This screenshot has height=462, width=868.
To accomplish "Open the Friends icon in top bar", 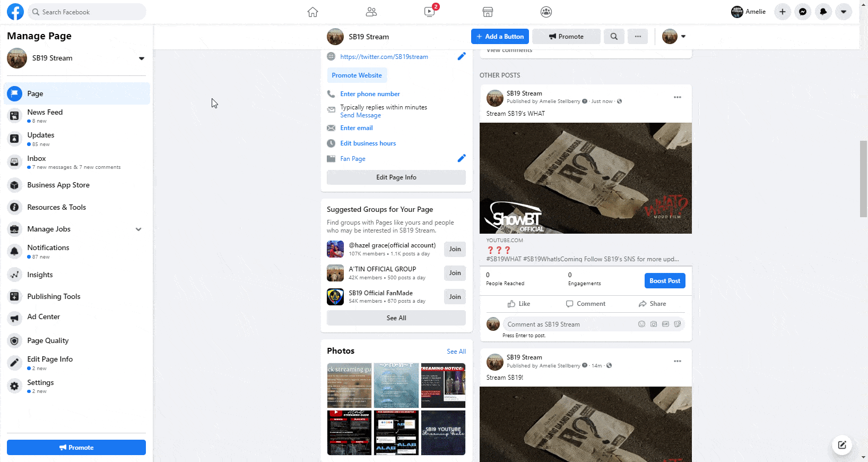I will pos(371,12).
